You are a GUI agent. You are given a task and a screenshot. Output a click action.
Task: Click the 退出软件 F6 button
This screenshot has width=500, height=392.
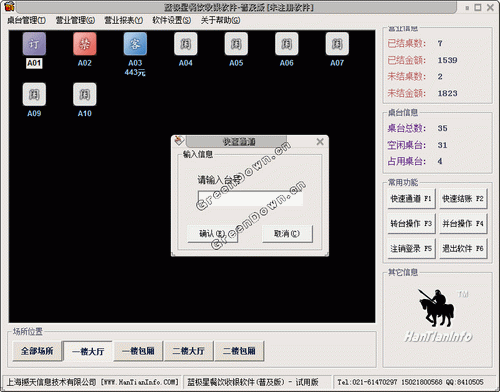coord(463,249)
